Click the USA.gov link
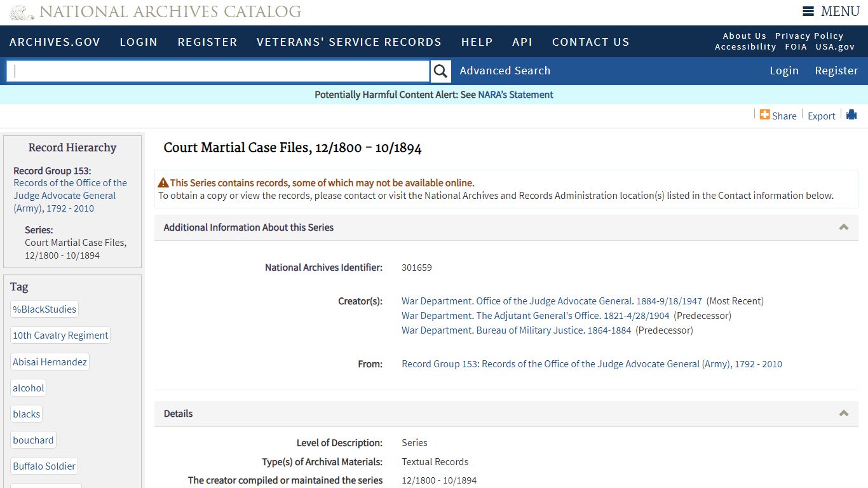Screen dimensions: 868x488 tap(835, 47)
